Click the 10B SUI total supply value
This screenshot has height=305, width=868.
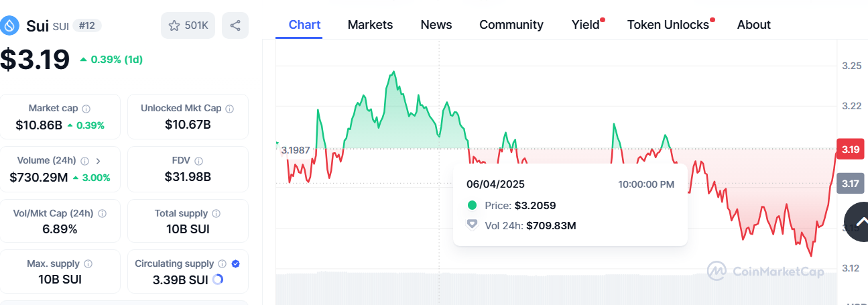[188, 229]
